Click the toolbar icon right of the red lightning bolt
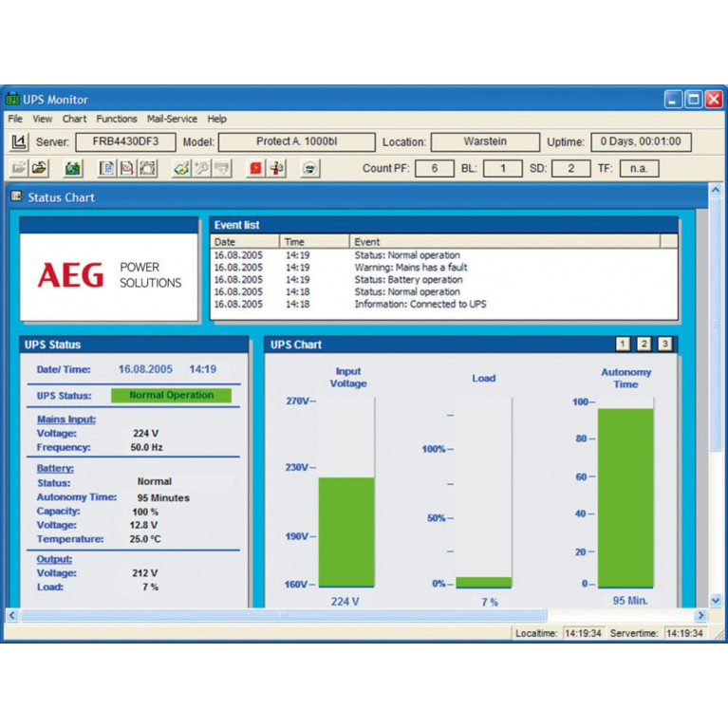The height and width of the screenshot is (728, 728). click(x=276, y=168)
